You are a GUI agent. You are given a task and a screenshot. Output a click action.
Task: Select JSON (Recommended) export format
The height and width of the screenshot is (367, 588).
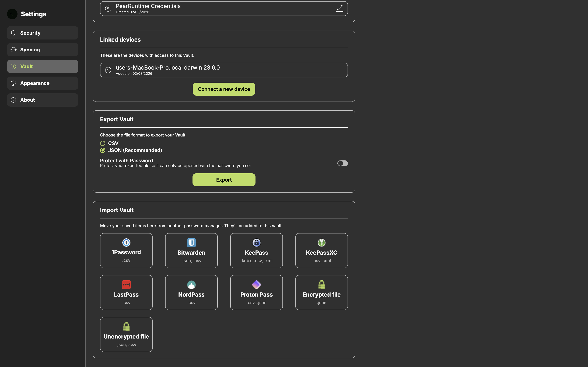click(103, 150)
